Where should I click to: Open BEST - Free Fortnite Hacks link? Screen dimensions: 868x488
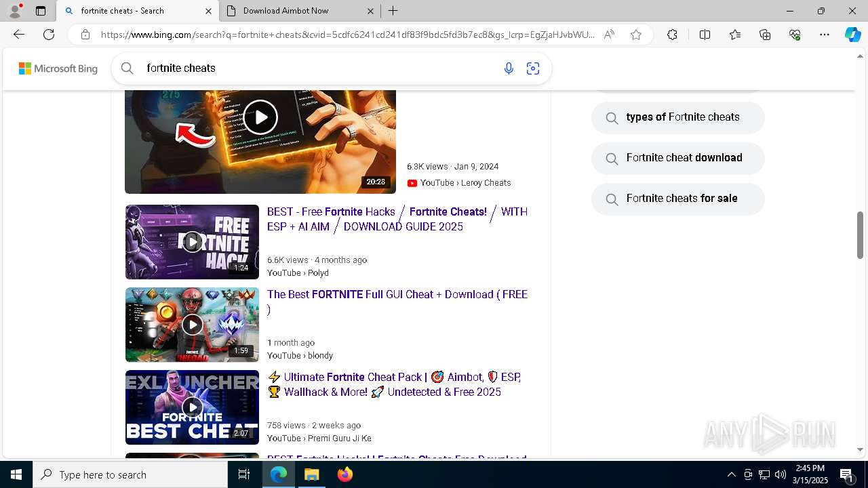[x=397, y=219]
